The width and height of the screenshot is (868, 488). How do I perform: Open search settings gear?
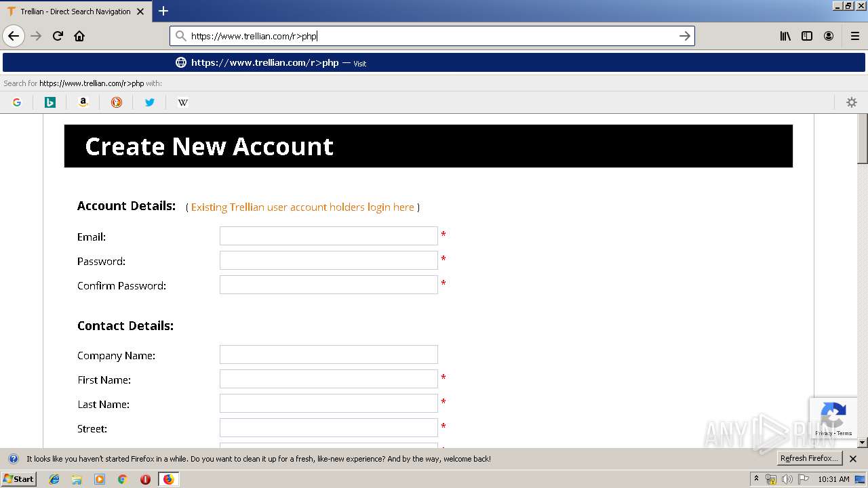tap(852, 102)
